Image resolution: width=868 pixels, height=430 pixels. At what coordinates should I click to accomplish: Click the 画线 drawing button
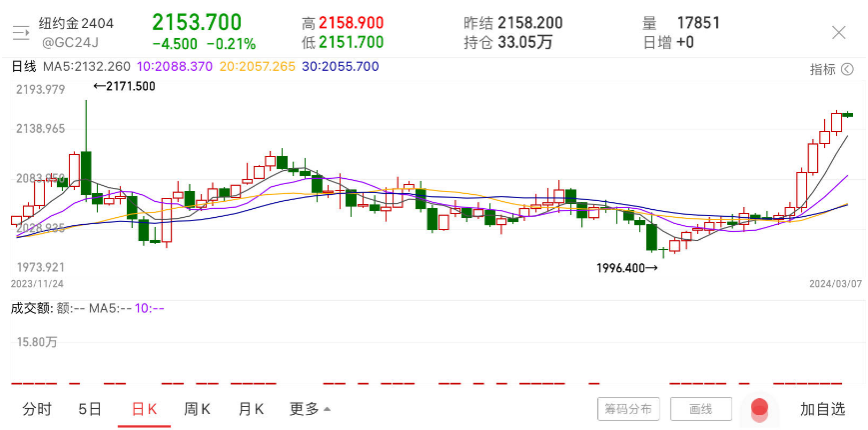click(x=701, y=409)
